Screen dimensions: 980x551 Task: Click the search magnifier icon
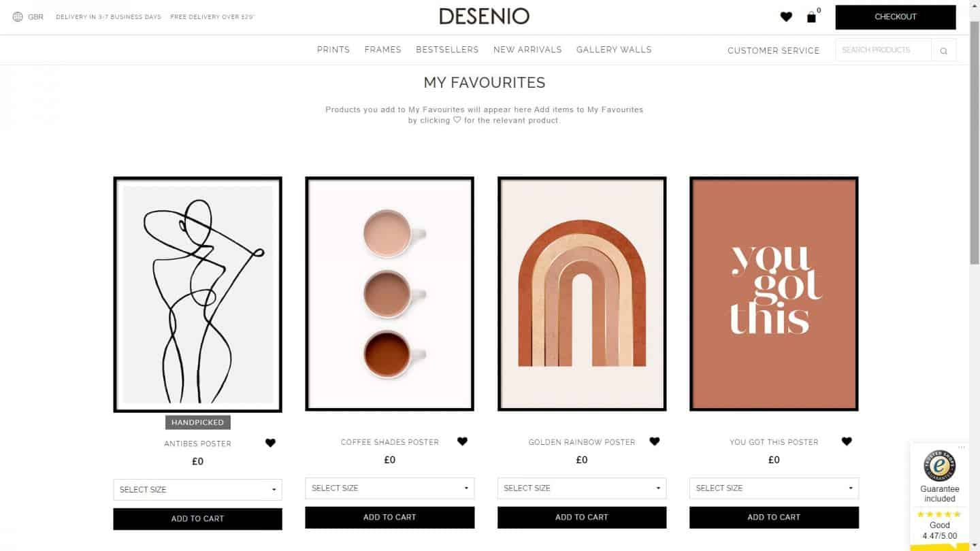pyautogui.click(x=943, y=50)
